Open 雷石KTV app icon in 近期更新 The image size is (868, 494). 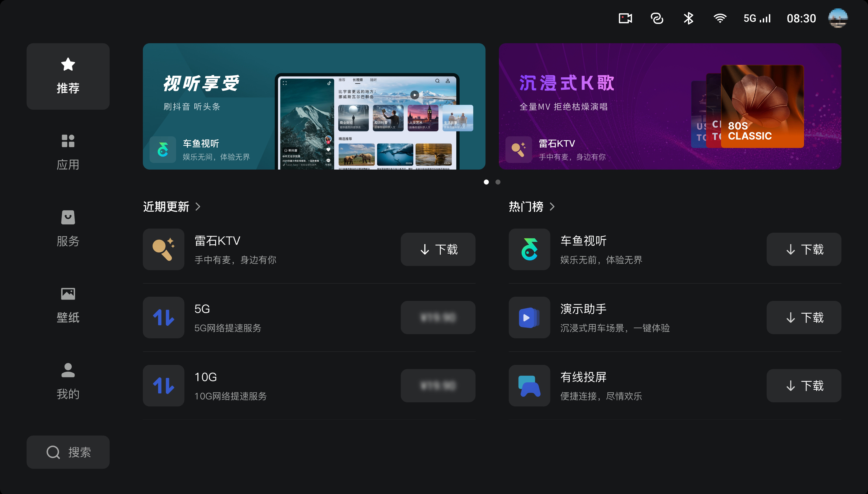click(163, 249)
